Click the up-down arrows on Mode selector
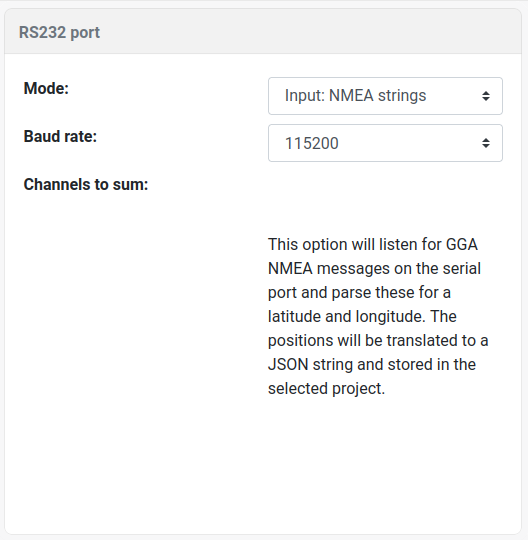 [x=486, y=96]
